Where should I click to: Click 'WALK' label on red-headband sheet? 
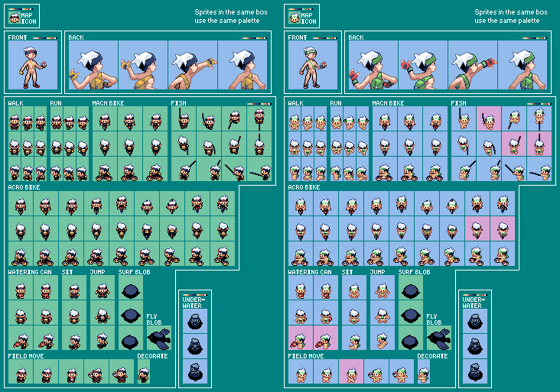click(16, 103)
